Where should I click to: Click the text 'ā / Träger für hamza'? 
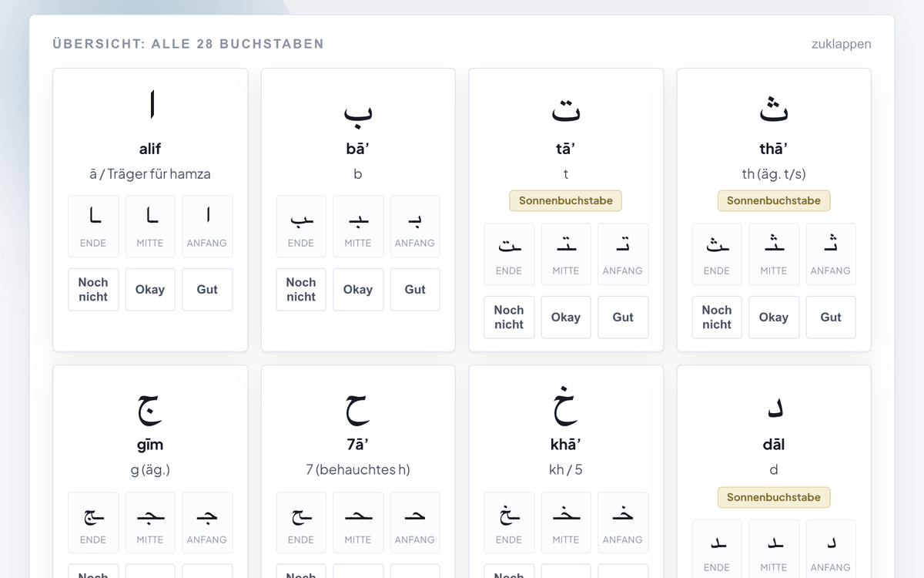[x=150, y=174]
